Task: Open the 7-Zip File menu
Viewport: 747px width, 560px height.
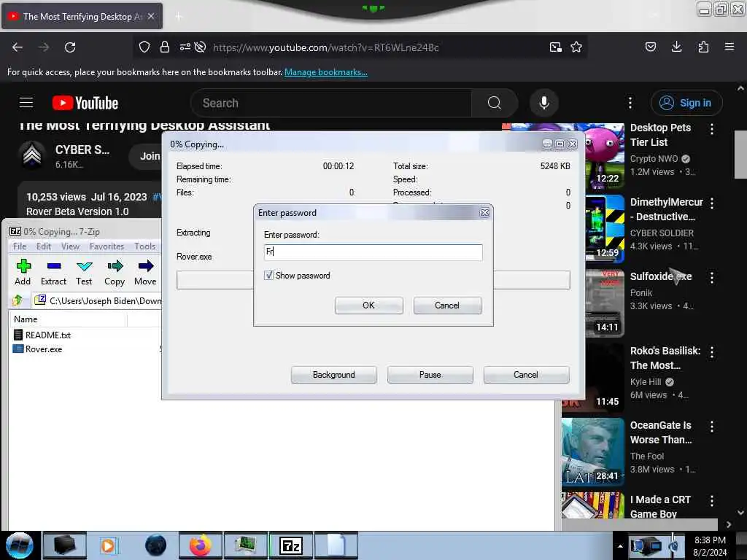Action: [x=20, y=246]
